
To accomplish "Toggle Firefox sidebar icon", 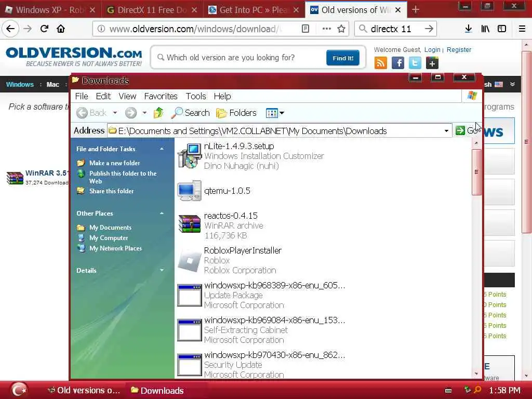I will (502, 29).
